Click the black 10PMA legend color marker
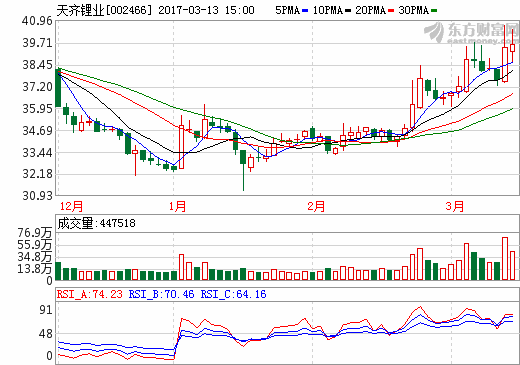This screenshot has height=365, width=520. click(348, 11)
